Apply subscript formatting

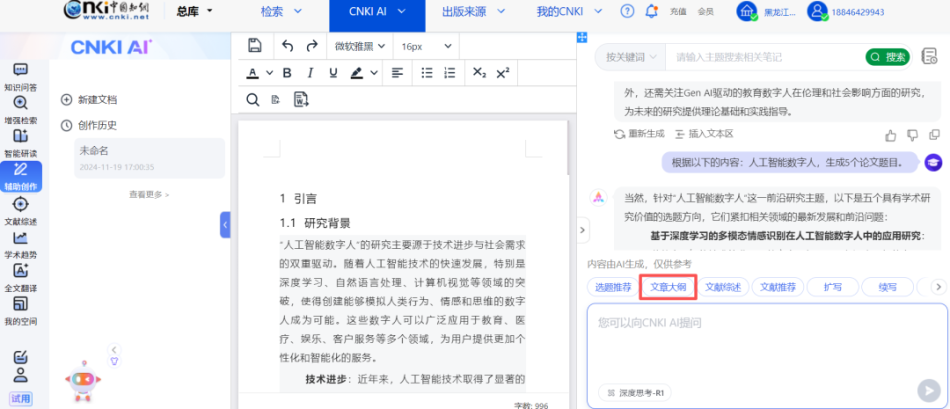pos(479,73)
